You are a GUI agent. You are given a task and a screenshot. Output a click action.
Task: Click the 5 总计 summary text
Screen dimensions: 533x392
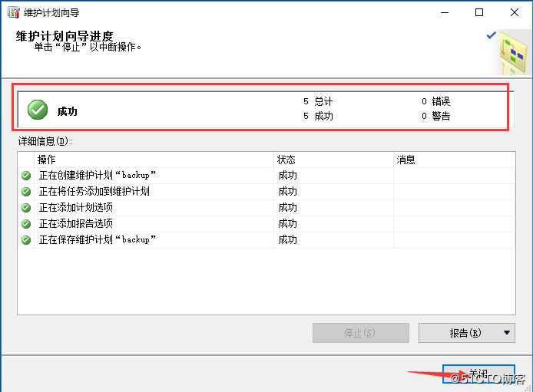318,101
